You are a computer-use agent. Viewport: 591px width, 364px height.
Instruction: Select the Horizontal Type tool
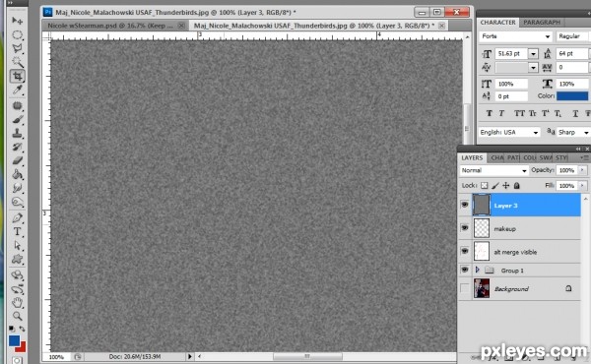(17, 232)
